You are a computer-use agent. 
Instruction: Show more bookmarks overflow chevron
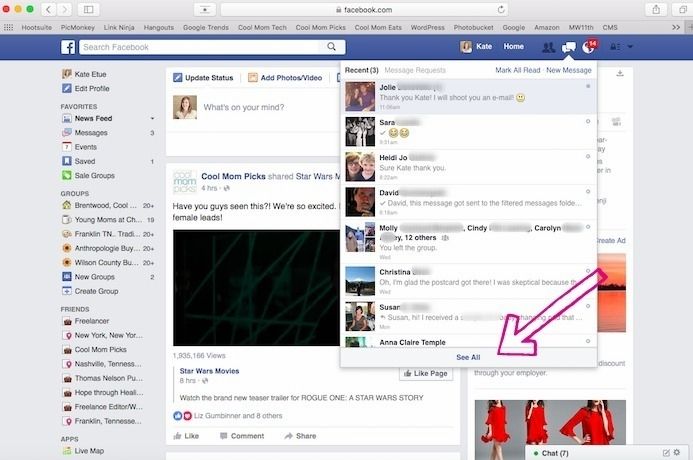tap(676, 27)
